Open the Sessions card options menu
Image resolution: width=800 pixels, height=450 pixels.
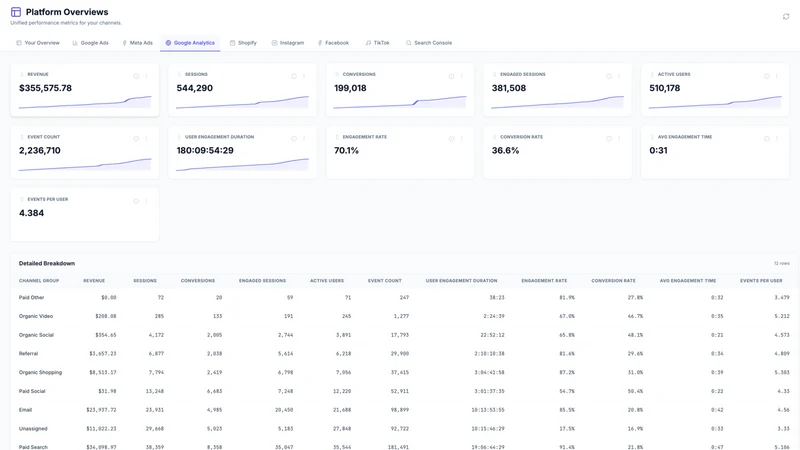click(x=304, y=76)
